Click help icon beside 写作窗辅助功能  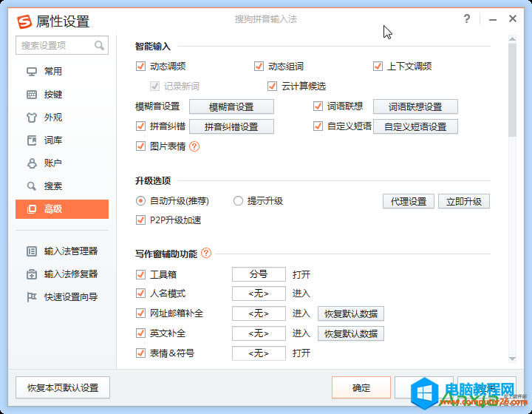click(x=206, y=253)
